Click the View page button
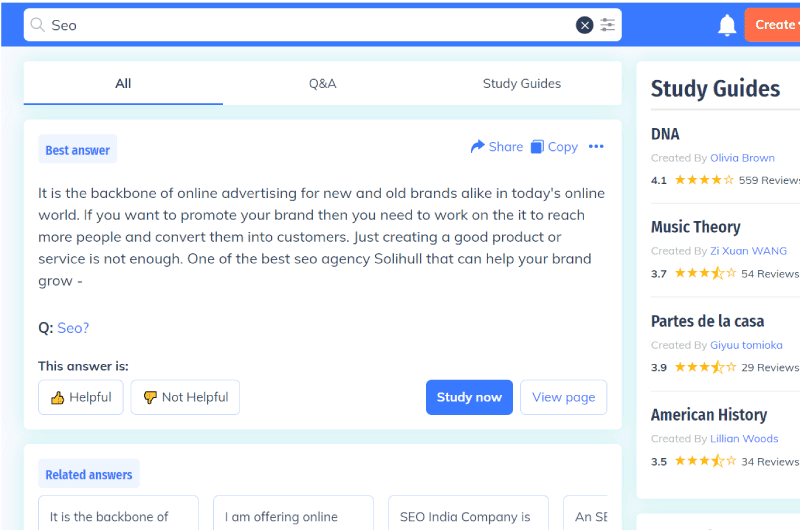800x530 pixels. (x=563, y=397)
